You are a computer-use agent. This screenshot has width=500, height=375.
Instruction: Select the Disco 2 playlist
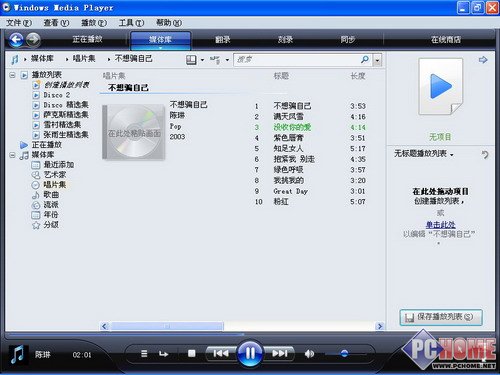(x=56, y=95)
